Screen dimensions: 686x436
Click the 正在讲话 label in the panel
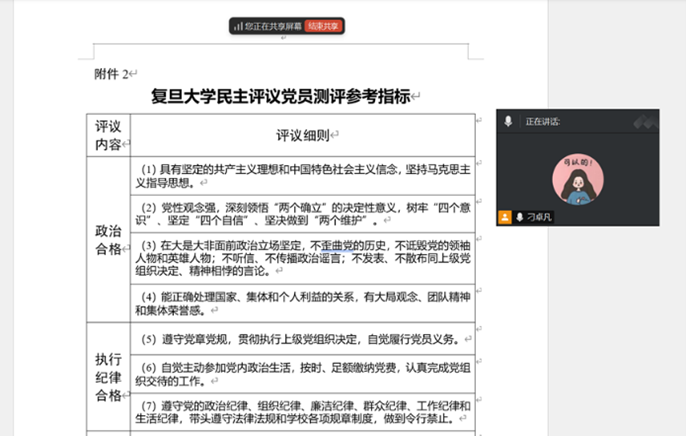(543, 121)
